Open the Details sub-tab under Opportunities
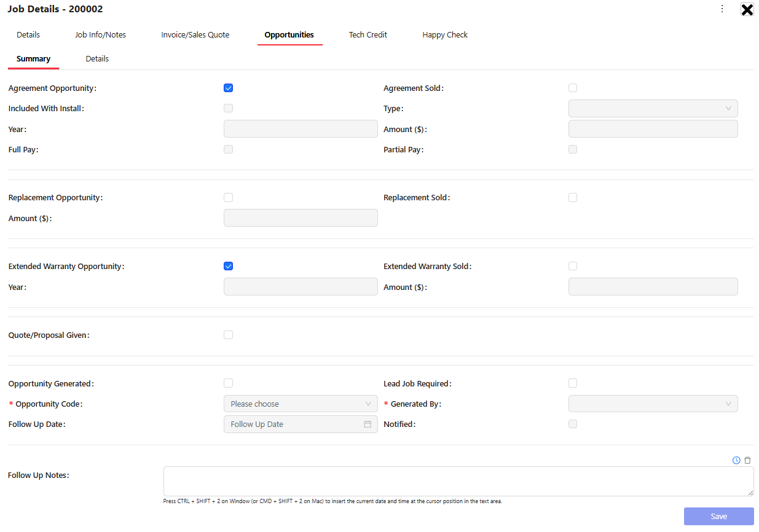 click(97, 59)
